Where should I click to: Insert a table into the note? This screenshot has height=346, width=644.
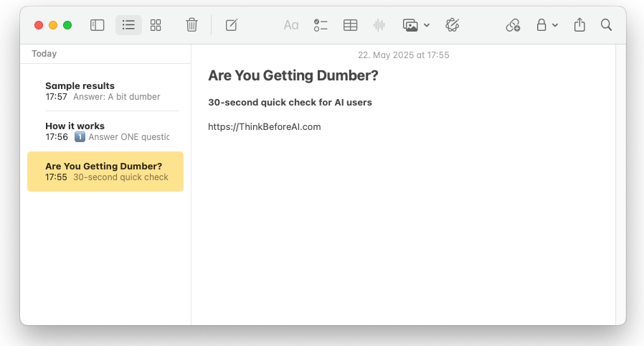tap(351, 25)
